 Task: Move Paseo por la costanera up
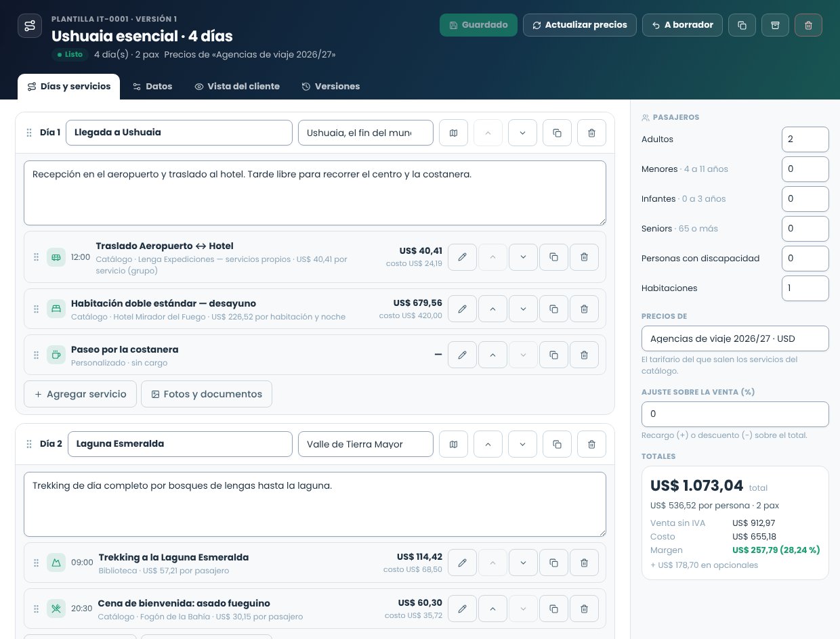coord(492,355)
